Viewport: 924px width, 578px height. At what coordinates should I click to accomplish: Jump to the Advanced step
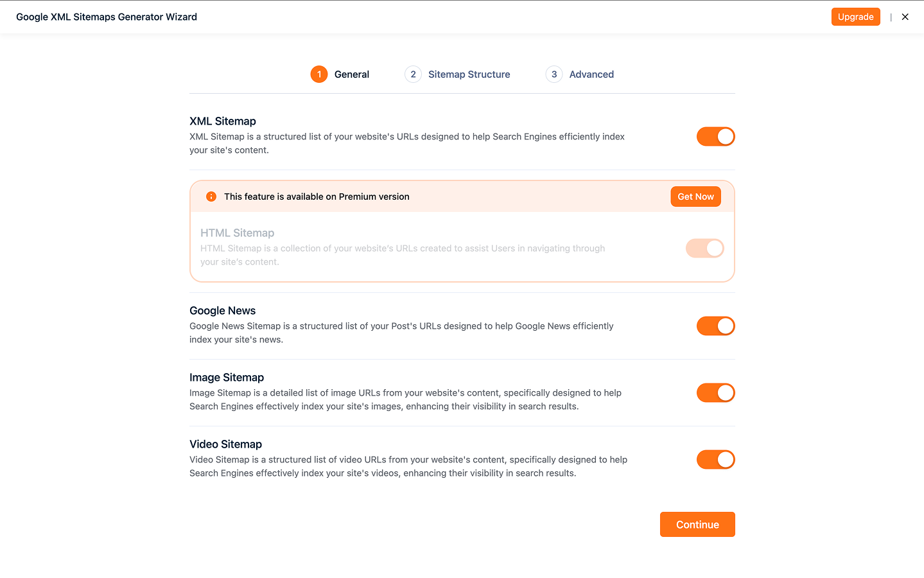coord(591,74)
